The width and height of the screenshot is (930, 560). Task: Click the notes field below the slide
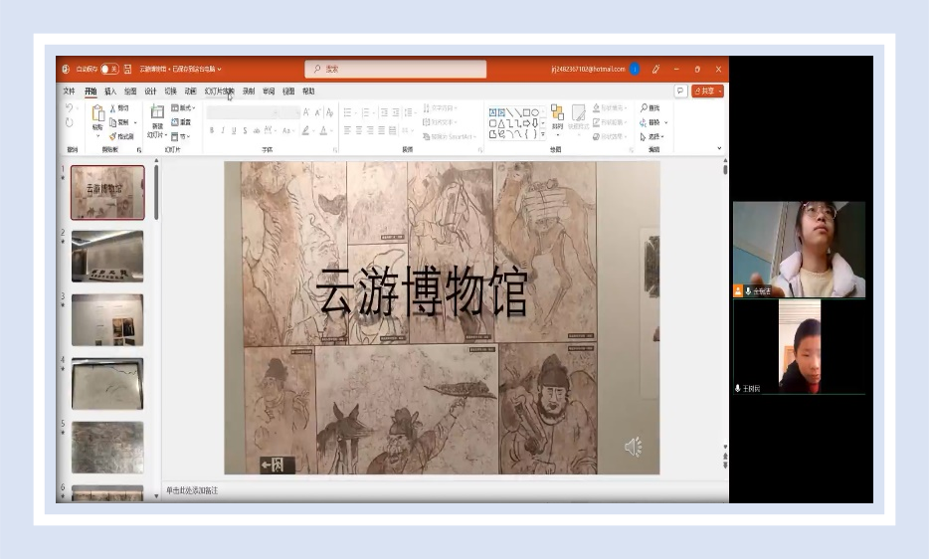coord(444,490)
